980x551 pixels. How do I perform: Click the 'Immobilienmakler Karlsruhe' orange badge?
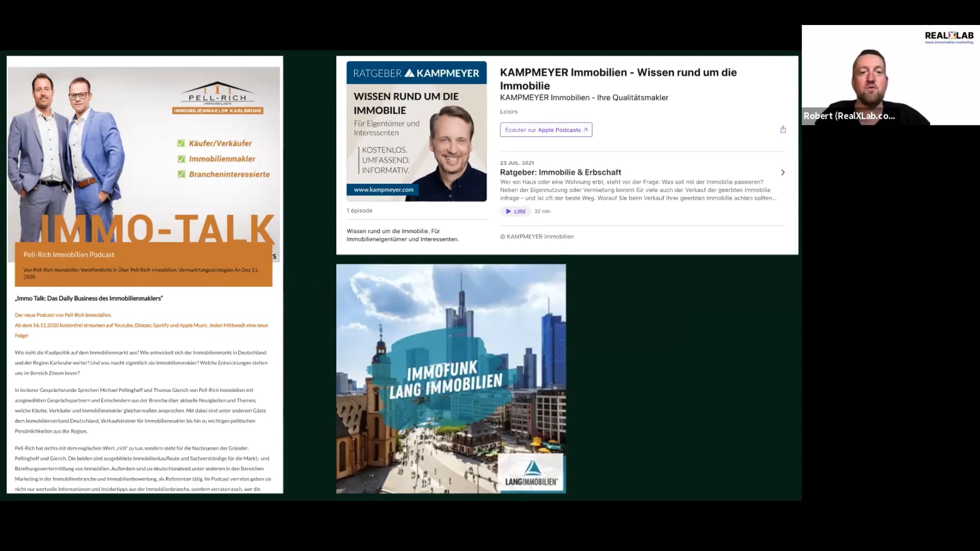click(218, 111)
